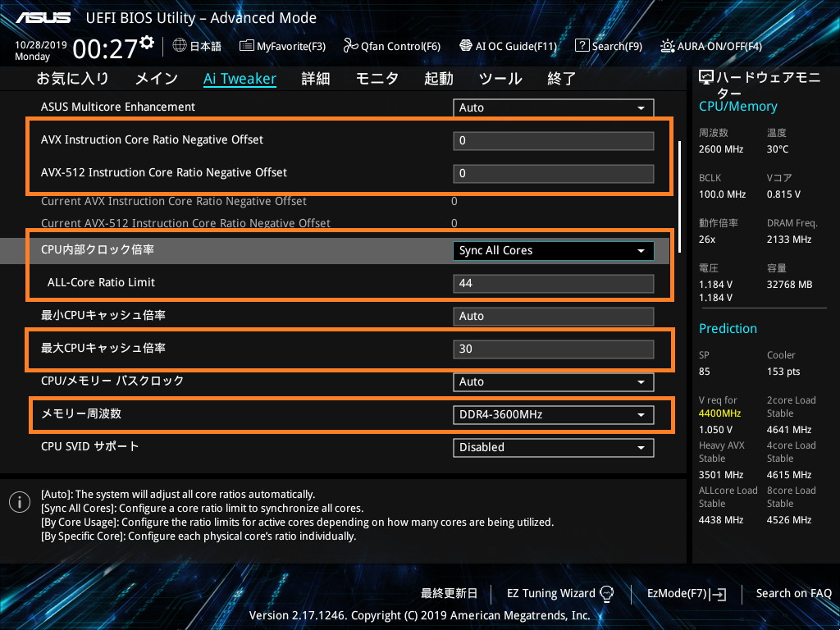840x630 pixels.
Task: Click the hardware monitor screen icon
Action: click(x=706, y=78)
